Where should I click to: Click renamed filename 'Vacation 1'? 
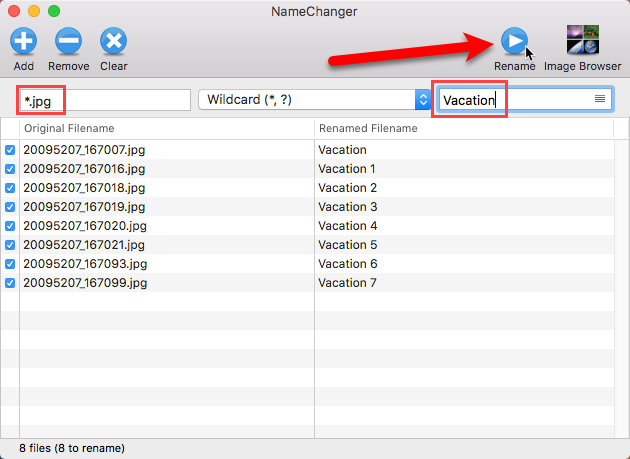[x=347, y=169]
